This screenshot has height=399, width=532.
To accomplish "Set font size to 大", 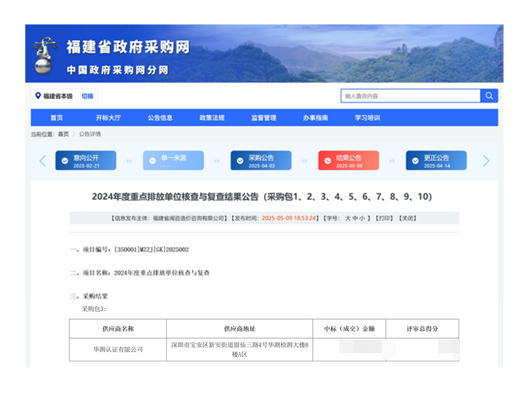I will pos(348,218).
